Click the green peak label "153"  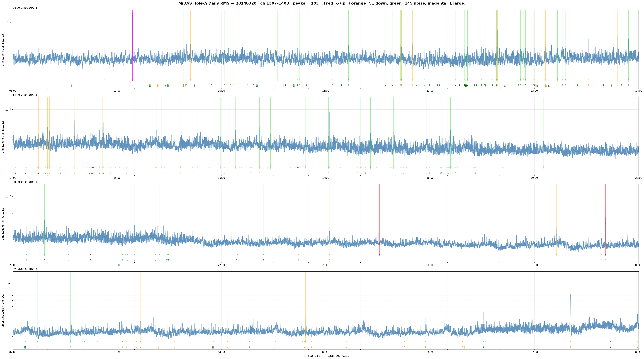(x=503, y=173)
